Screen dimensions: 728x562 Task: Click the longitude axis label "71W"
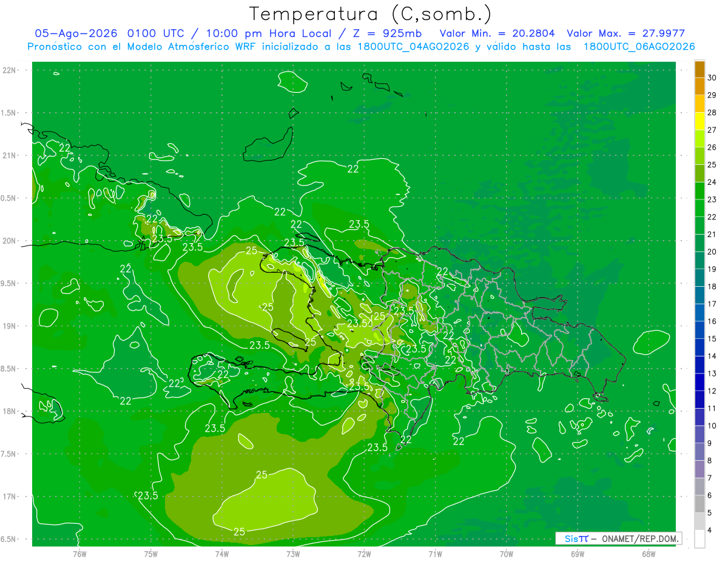(x=435, y=554)
